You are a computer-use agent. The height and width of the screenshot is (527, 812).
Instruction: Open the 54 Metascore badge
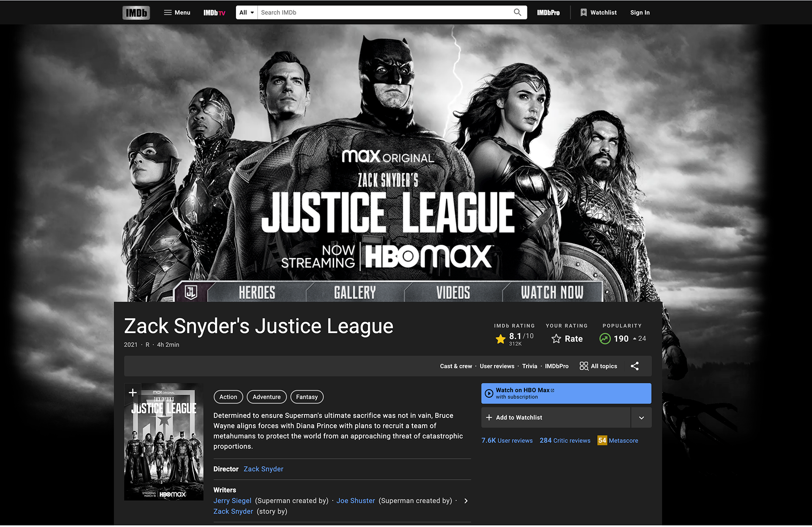[x=602, y=440]
